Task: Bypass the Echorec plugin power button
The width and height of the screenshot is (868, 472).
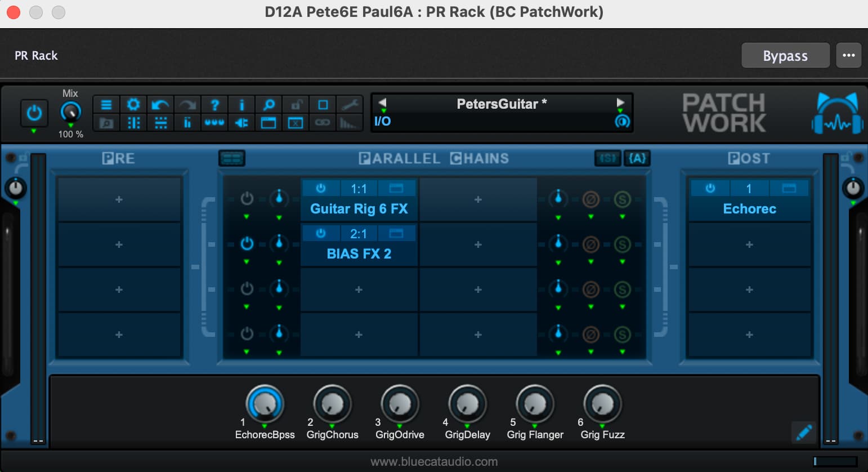Action: click(x=710, y=188)
